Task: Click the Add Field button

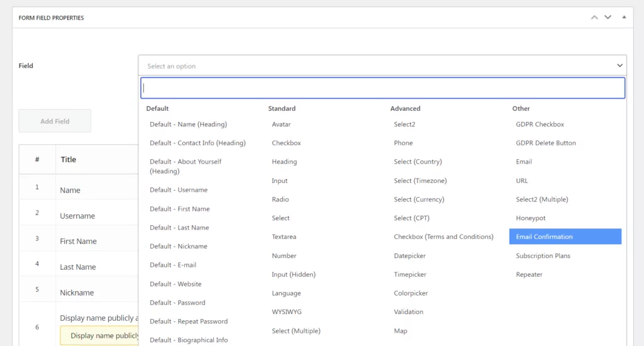Action: tap(55, 121)
